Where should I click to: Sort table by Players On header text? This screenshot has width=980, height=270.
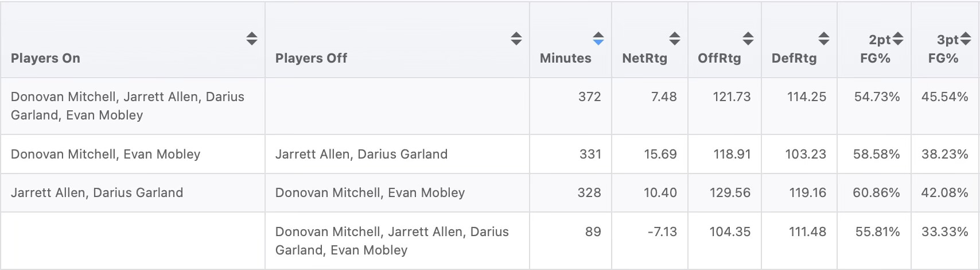point(45,58)
